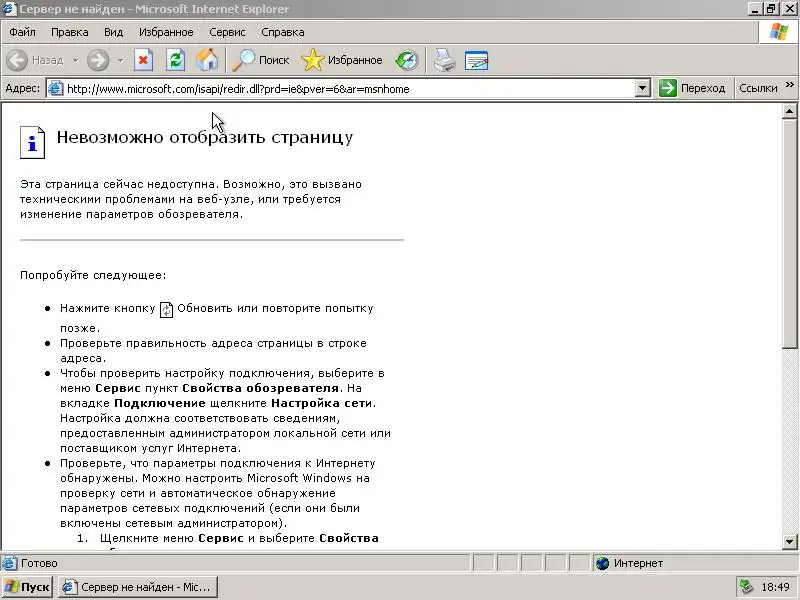
Task: Click the info document icon on error page
Action: (32, 142)
